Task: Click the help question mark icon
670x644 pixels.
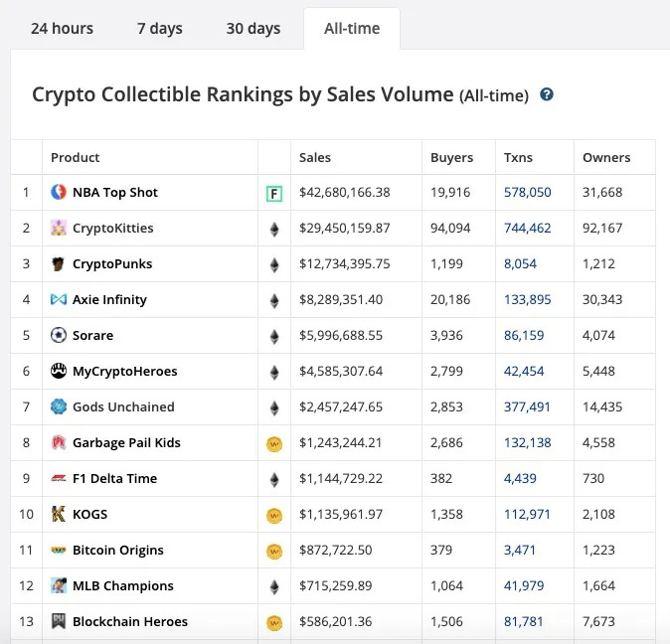Action: click(547, 95)
